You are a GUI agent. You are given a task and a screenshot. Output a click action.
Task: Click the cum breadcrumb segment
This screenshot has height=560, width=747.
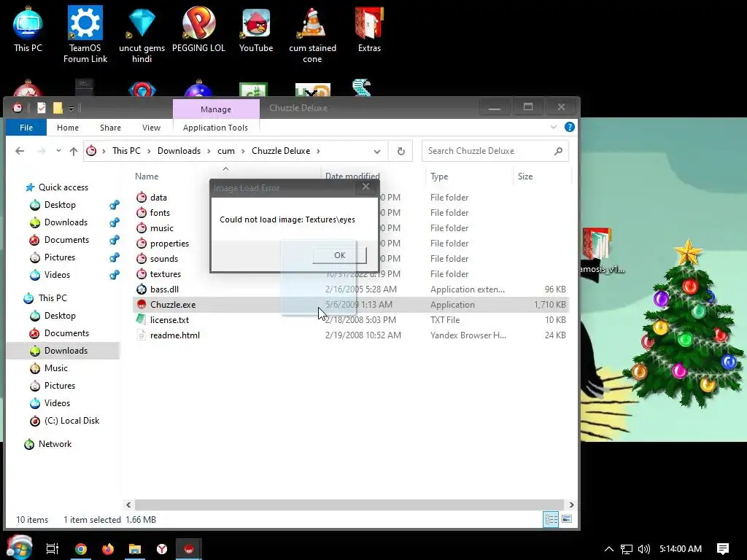click(226, 151)
